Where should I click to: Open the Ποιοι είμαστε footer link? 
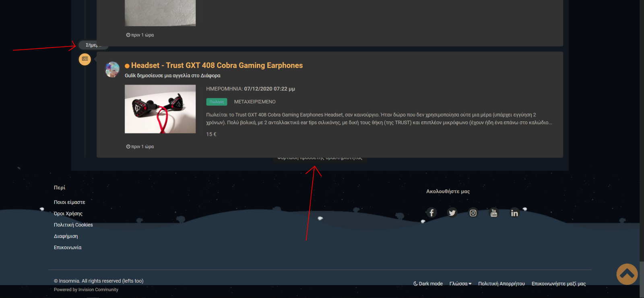(x=70, y=202)
